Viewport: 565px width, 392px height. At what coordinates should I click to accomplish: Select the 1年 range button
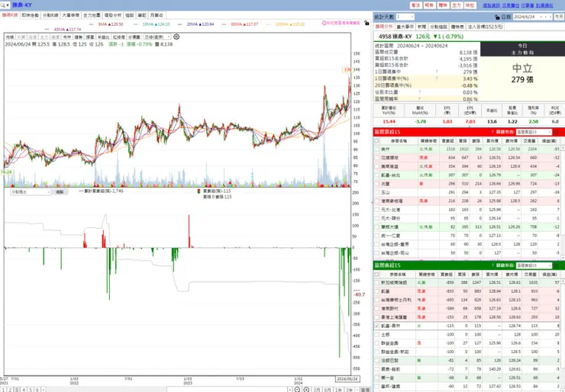click(x=338, y=390)
